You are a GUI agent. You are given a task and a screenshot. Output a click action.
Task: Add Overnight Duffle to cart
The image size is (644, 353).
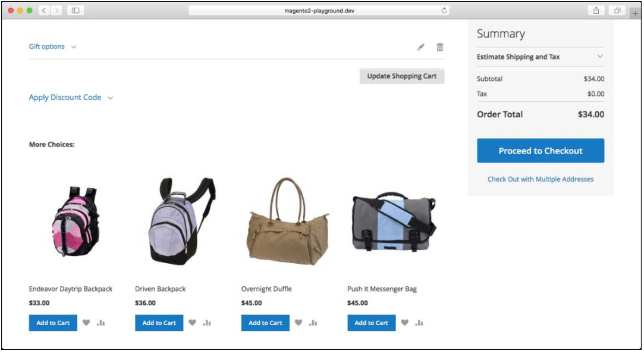265,323
